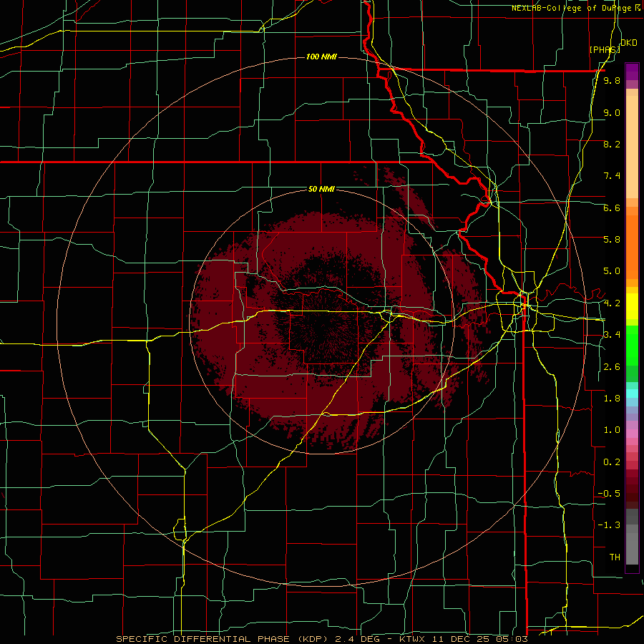Click the 4.2 scale label
Image resolution: width=644 pixels, height=644 pixels.
612,303
